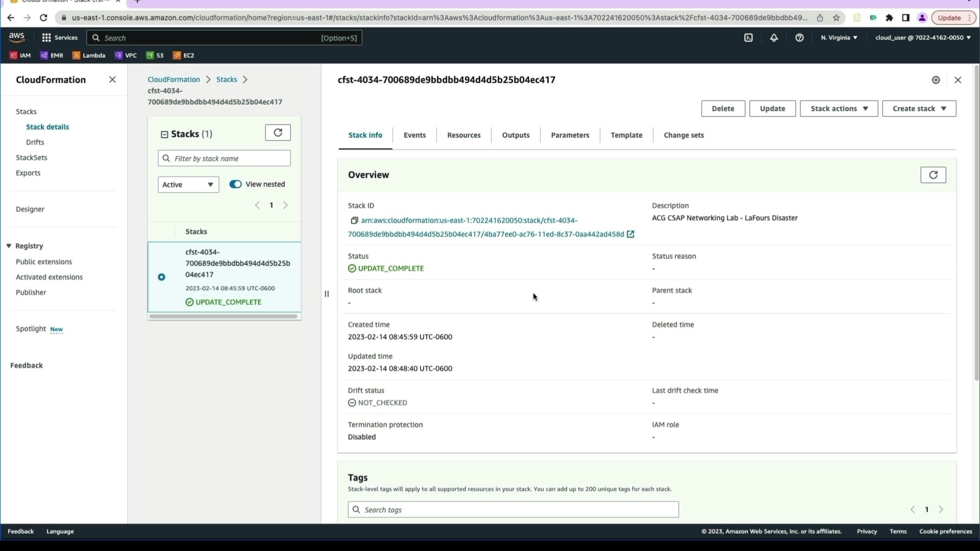Toggle the View nested switch
Viewport: 980px width, 551px height.
coord(235,184)
